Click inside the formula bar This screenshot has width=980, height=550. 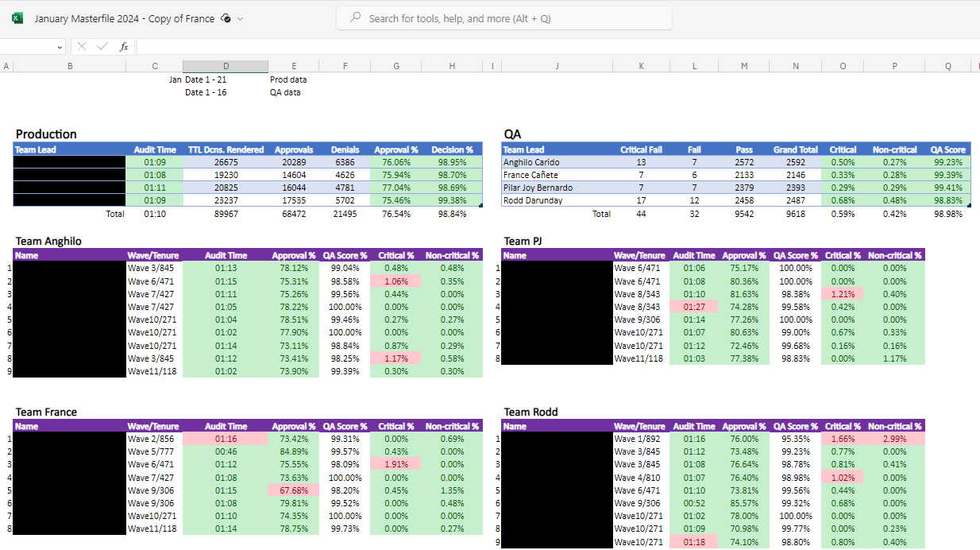(x=556, y=47)
